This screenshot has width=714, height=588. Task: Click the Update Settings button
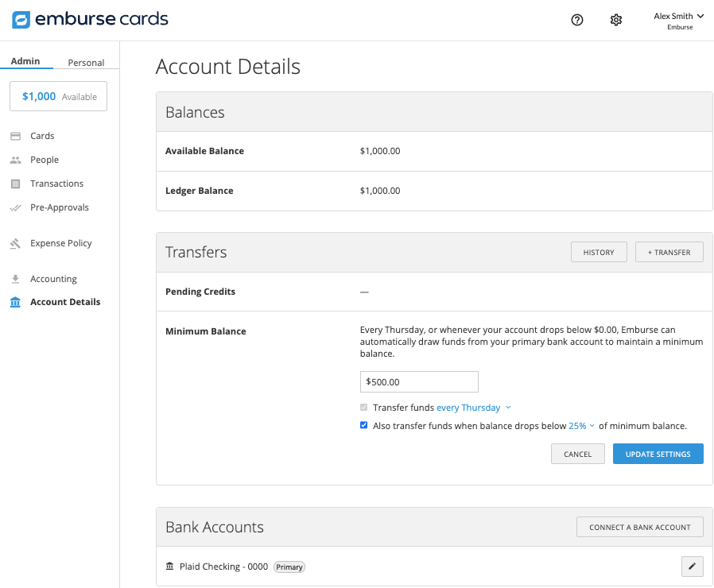(x=658, y=454)
